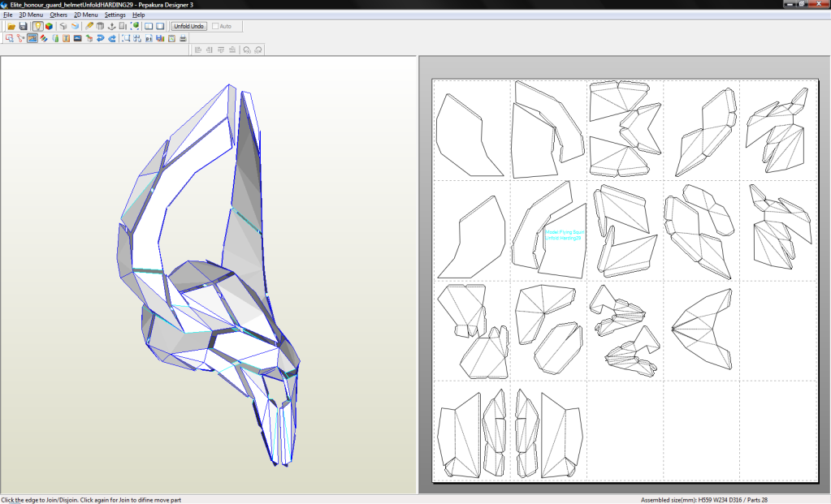Open a file with the folder icon
Screen dimensions: 831x504
(x=11, y=26)
